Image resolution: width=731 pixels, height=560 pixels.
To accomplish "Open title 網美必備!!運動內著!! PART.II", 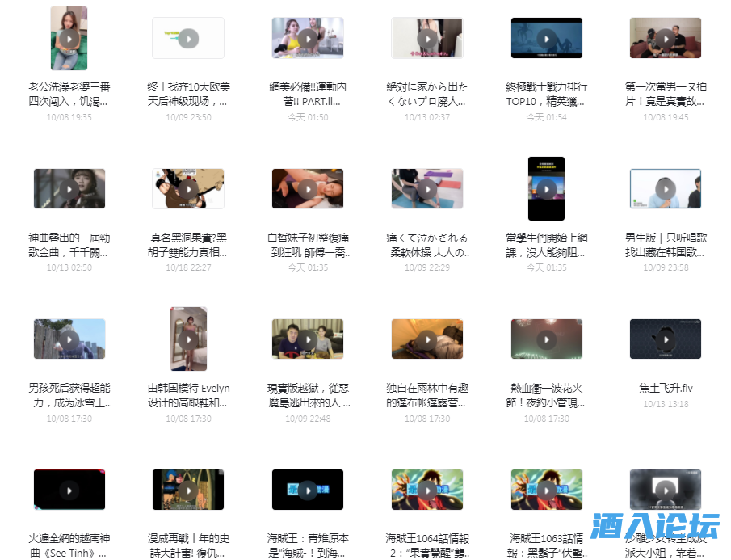I will 308,94.
